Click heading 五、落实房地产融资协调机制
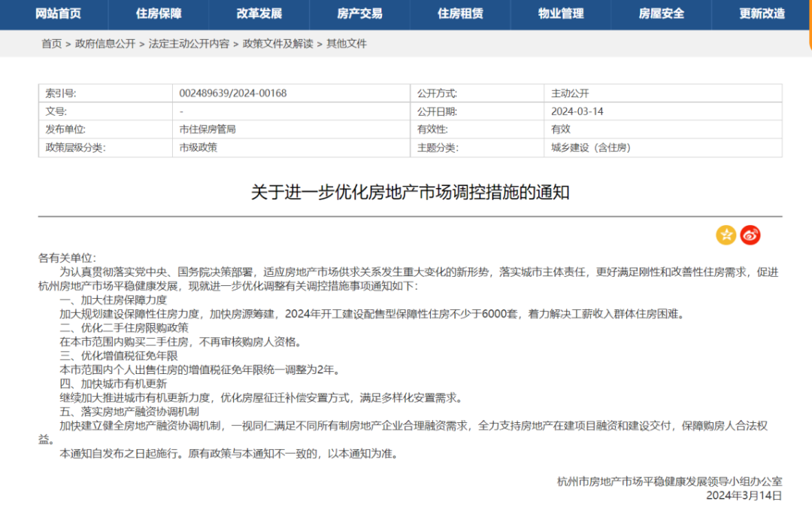 [129, 412]
